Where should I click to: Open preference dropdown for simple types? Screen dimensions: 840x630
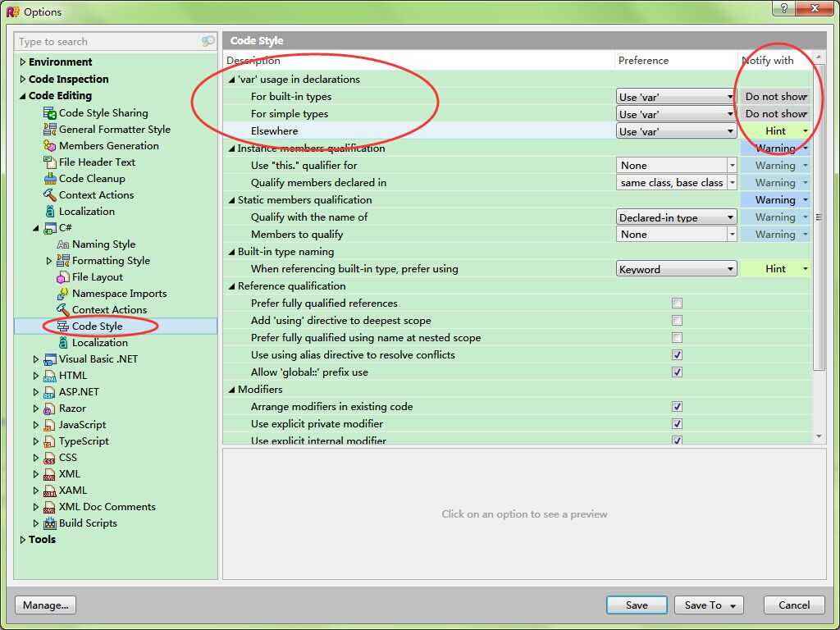point(677,114)
